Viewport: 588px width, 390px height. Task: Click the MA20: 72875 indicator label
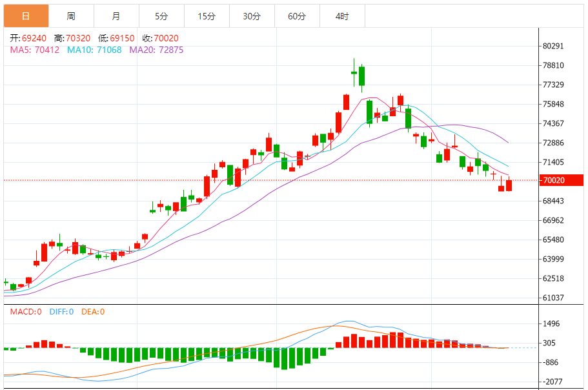(x=156, y=50)
